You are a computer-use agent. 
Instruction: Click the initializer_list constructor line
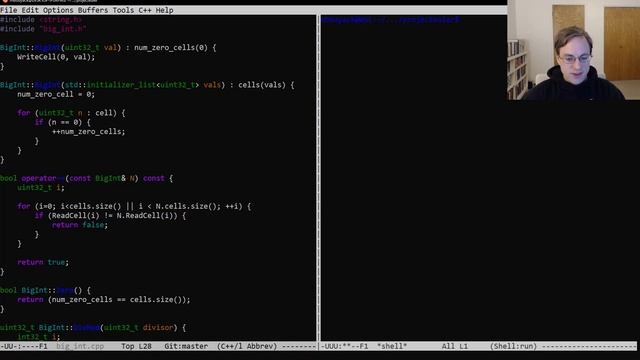[x=147, y=85]
